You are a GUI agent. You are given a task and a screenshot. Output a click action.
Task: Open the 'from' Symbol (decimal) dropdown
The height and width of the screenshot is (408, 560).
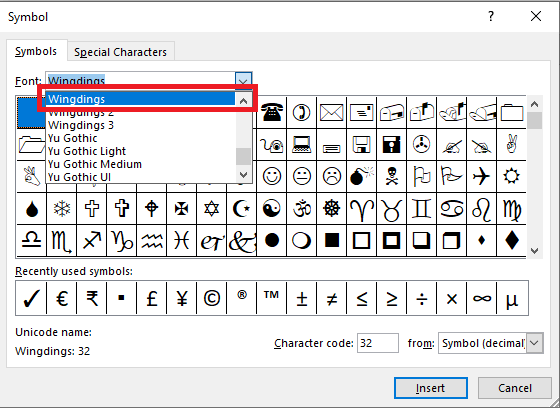tap(535, 343)
